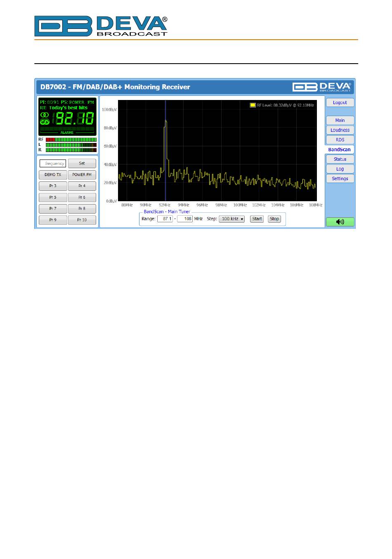Click the yellow RF Level legend swatch

tap(253, 105)
